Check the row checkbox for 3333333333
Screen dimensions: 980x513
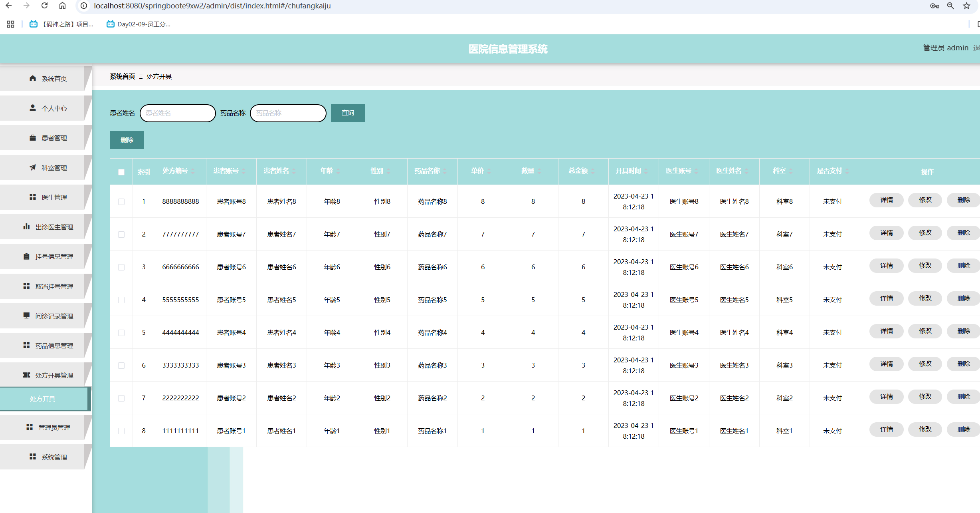[x=121, y=366]
